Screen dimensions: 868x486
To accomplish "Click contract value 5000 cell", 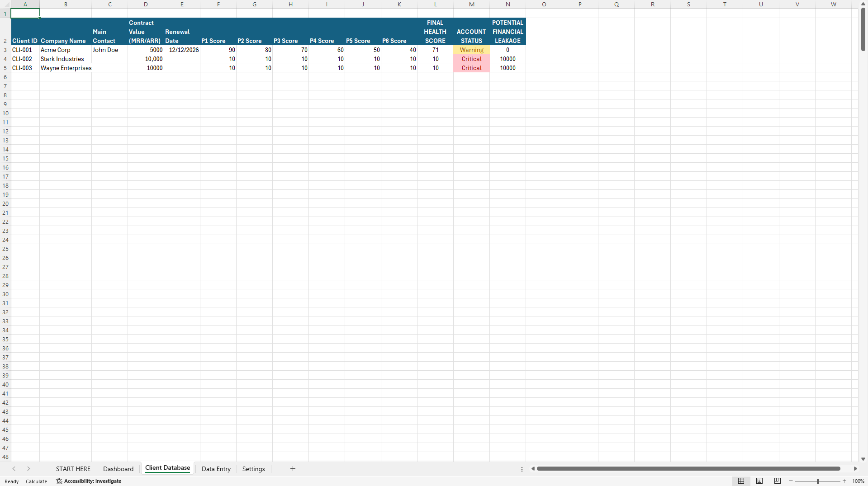I will click(x=146, y=50).
